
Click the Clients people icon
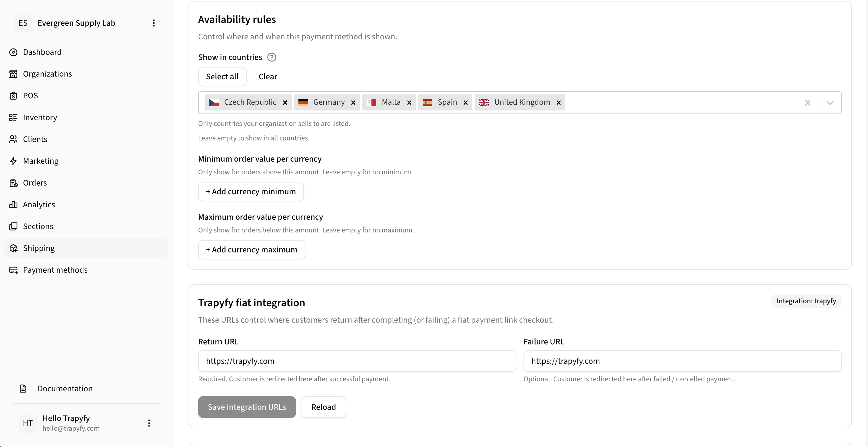13,139
